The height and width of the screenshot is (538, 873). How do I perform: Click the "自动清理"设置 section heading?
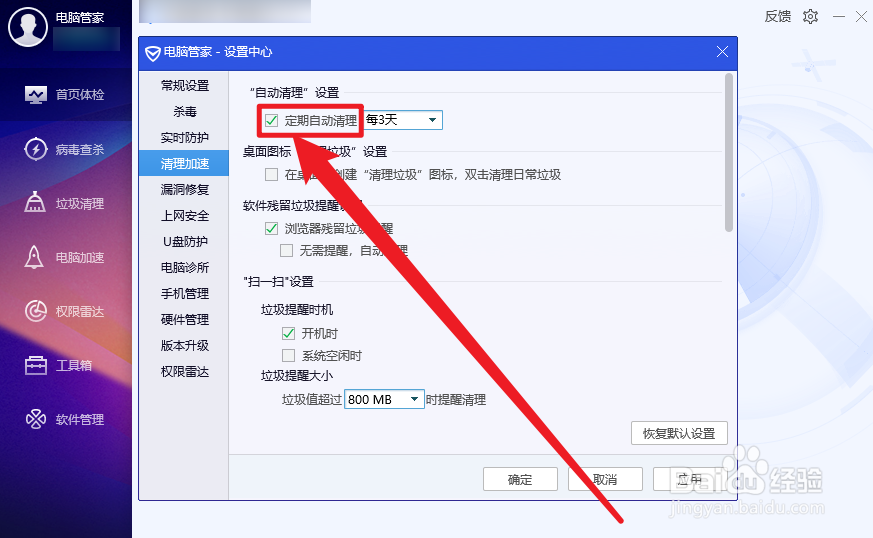click(294, 92)
